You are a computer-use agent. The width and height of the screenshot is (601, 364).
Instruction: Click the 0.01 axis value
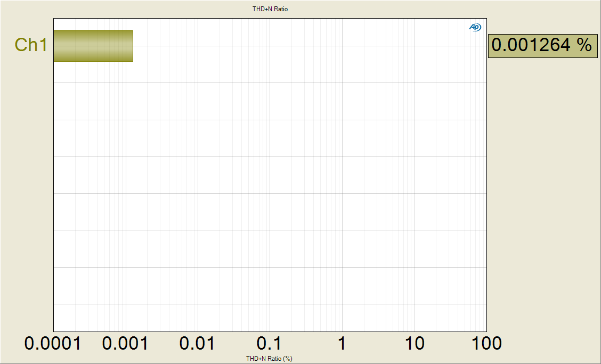click(x=197, y=343)
